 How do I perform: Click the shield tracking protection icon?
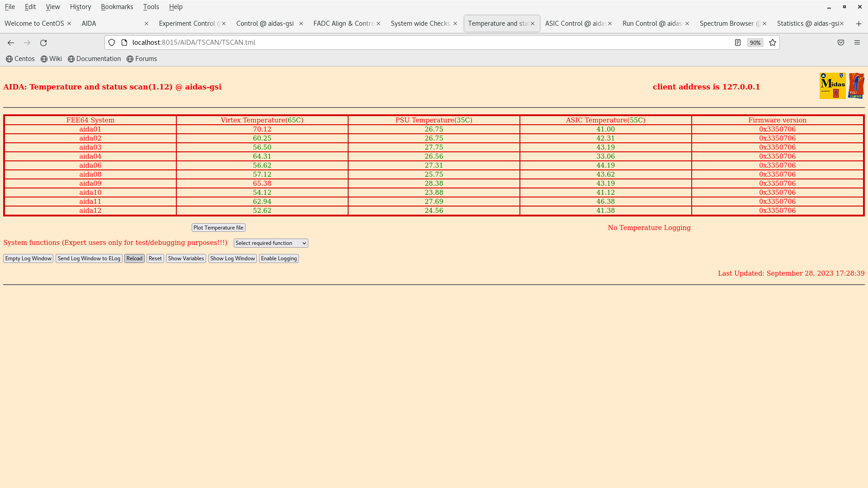tap(112, 42)
